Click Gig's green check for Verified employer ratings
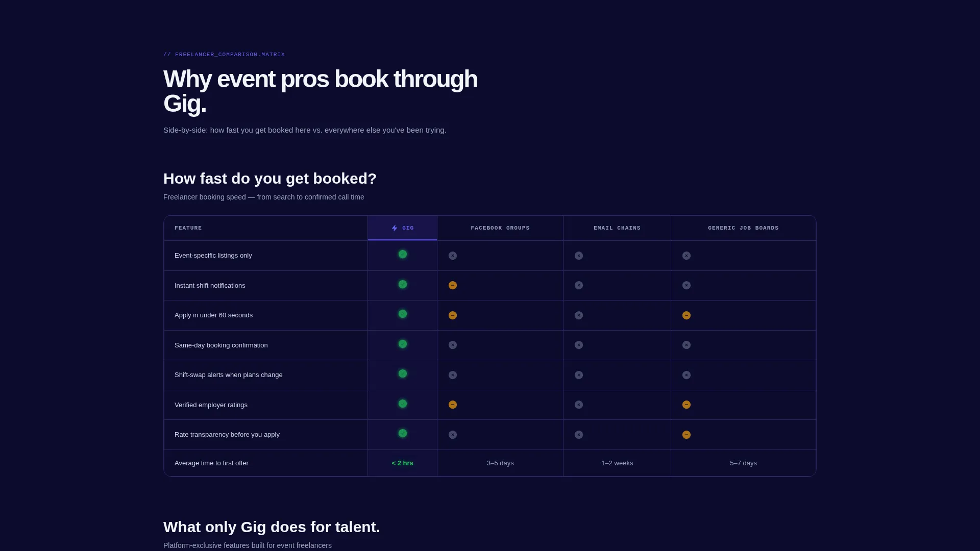 pos(403,404)
